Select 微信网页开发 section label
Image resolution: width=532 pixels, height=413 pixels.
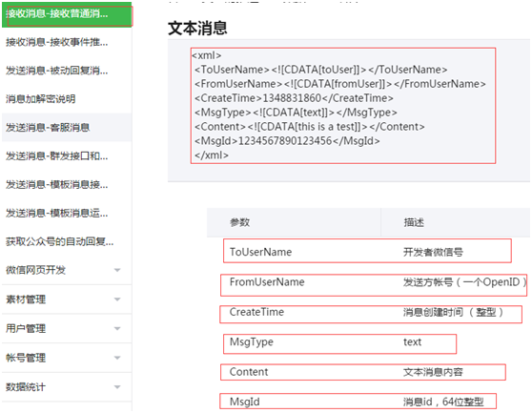pos(35,271)
